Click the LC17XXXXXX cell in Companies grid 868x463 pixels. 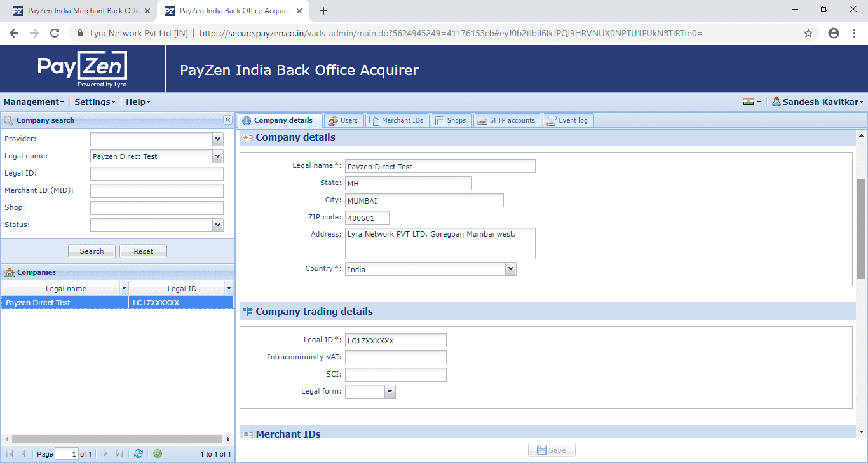coord(181,303)
